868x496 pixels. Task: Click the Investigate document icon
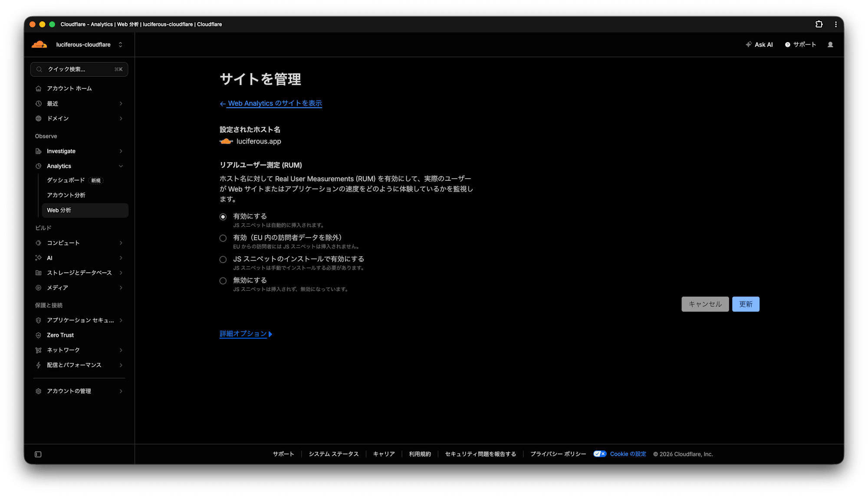coord(38,151)
